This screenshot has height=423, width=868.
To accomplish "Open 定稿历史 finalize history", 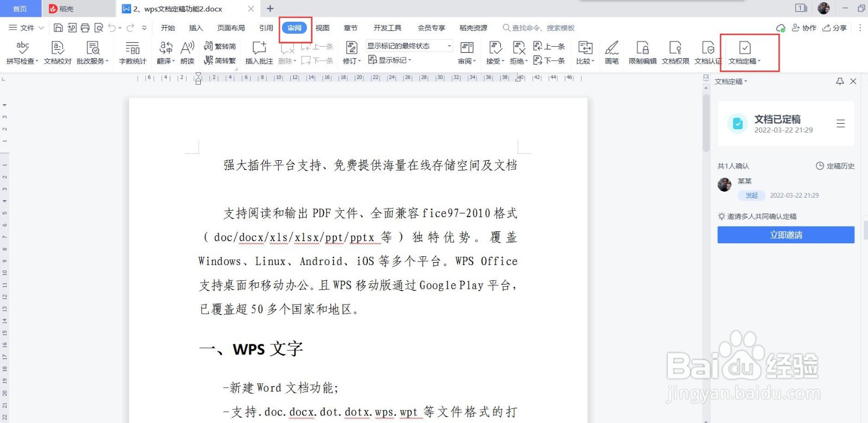I will click(835, 166).
